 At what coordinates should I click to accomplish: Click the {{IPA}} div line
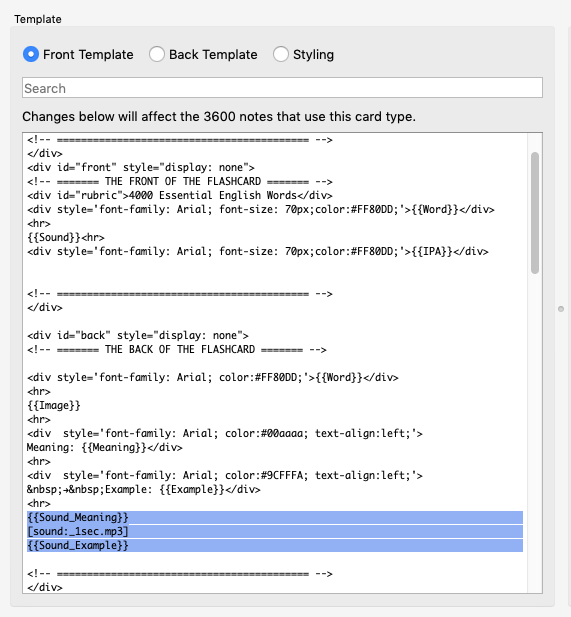pyautogui.click(x=258, y=251)
